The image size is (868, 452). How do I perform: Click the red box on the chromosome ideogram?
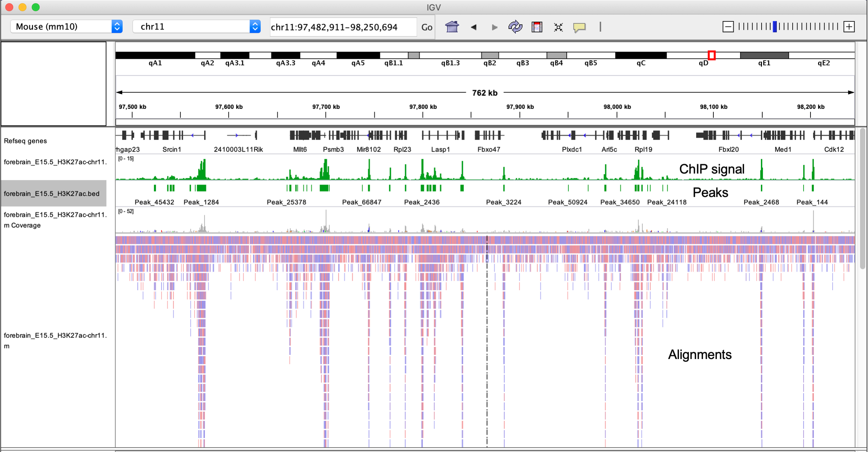click(712, 55)
